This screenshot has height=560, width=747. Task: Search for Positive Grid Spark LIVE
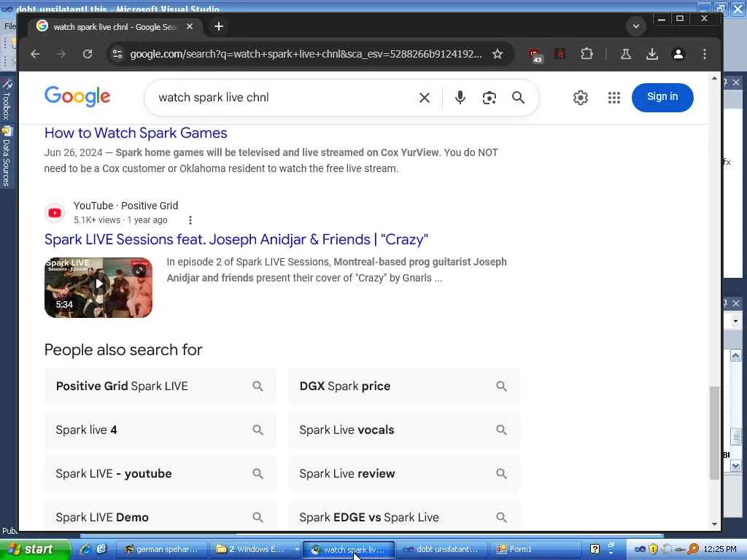click(x=160, y=386)
